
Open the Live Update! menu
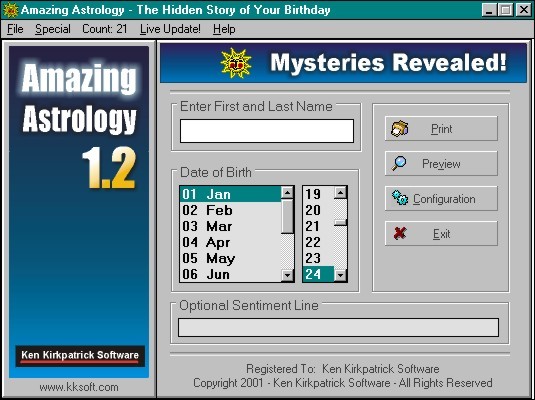(x=170, y=29)
